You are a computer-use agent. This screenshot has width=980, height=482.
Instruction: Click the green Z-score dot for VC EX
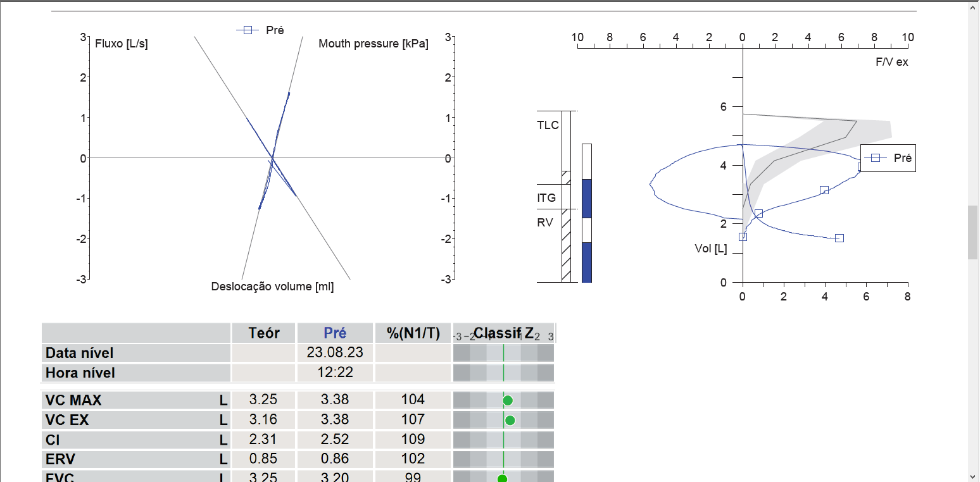[x=510, y=420]
